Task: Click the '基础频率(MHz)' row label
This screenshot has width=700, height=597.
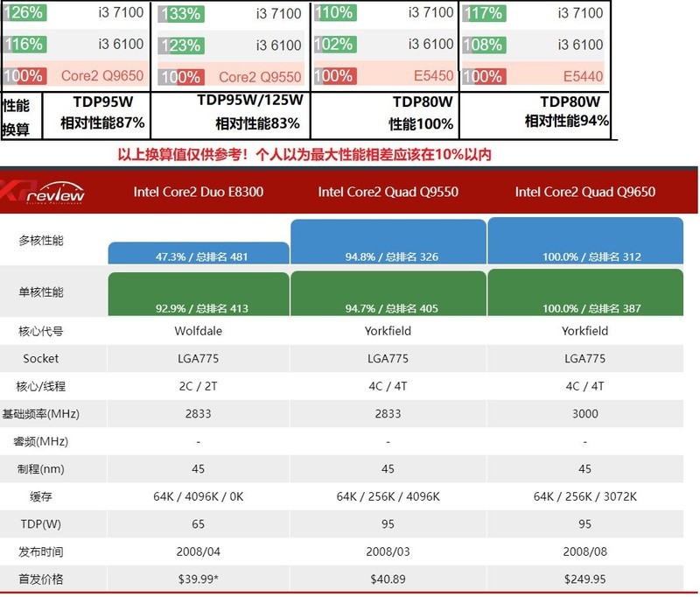Action: pyautogui.click(x=40, y=414)
